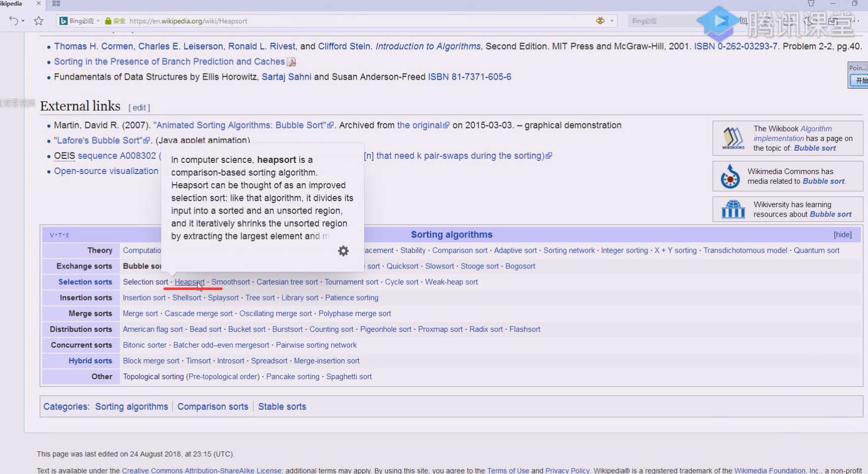The width and height of the screenshot is (868, 474).
Task: Open the 'Sorting algorithms' navbox title link
Action: coord(452,234)
